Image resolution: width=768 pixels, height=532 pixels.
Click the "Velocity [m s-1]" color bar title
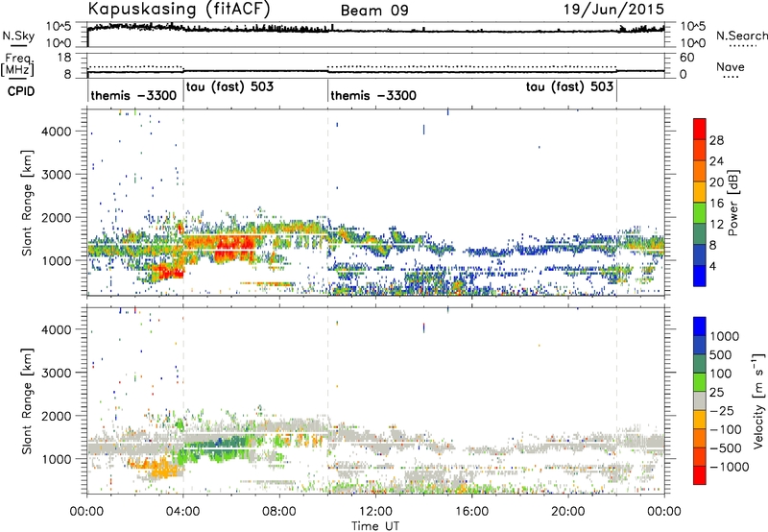[x=758, y=400]
